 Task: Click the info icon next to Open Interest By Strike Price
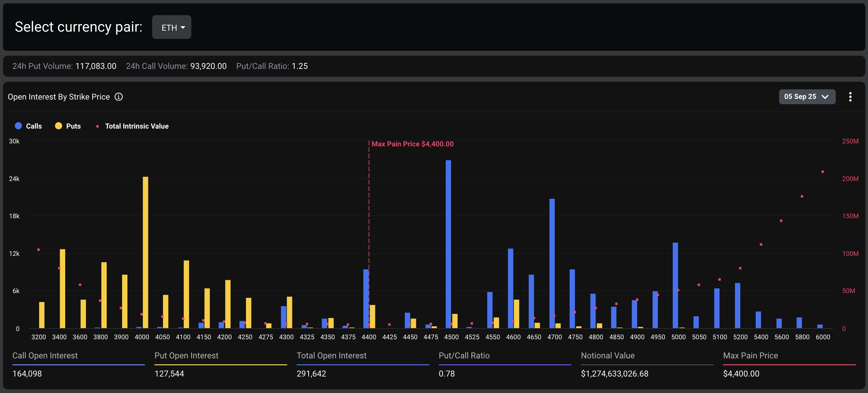point(119,97)
